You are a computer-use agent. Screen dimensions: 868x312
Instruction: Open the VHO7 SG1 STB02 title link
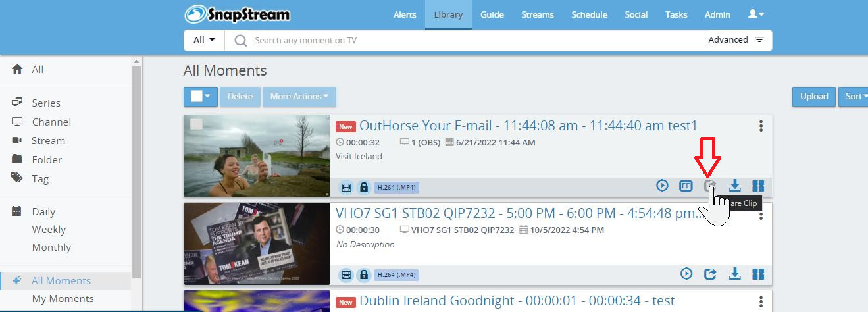click(520, 213)
